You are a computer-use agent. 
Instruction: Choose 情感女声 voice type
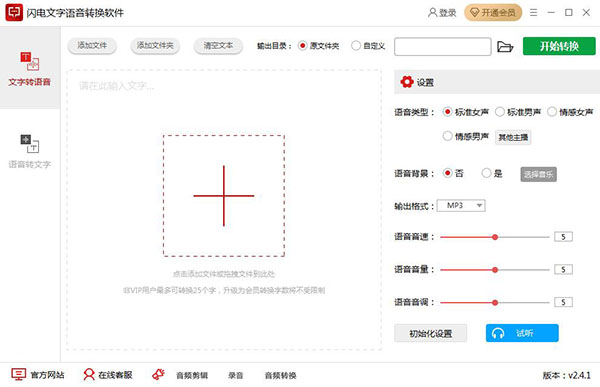coord(570,112)
